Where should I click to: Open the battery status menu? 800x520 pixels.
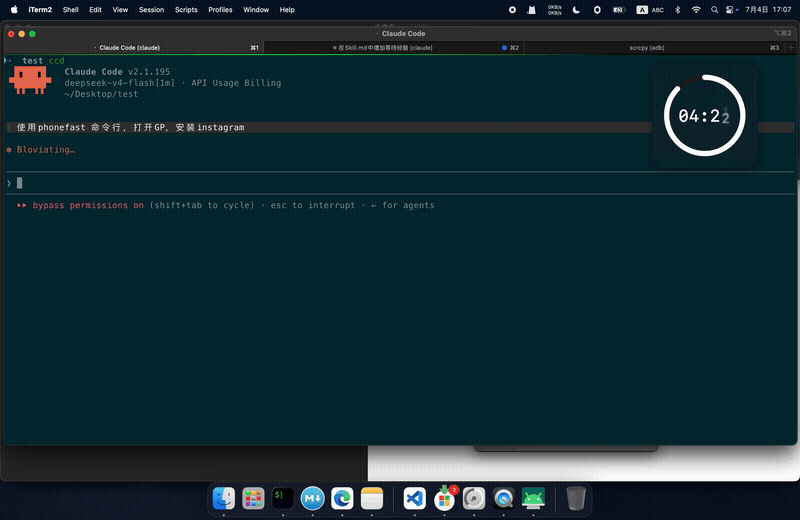pyautogui.click(x=619, y=10)
